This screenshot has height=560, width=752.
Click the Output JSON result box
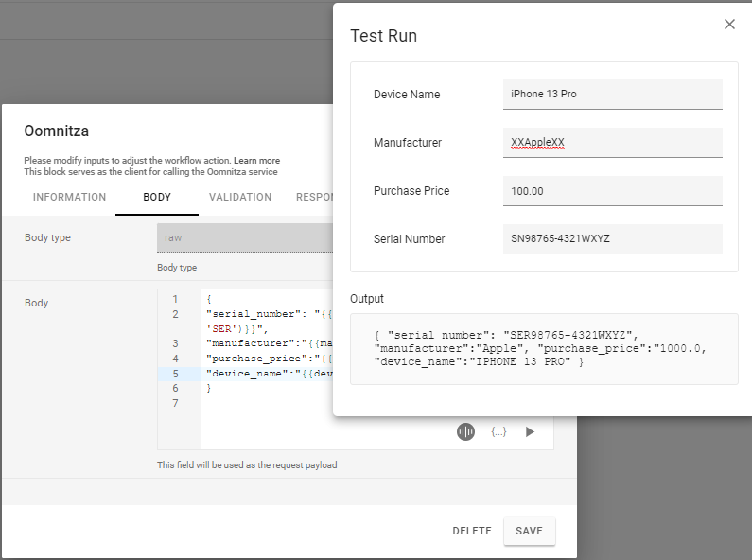[543, 349]
